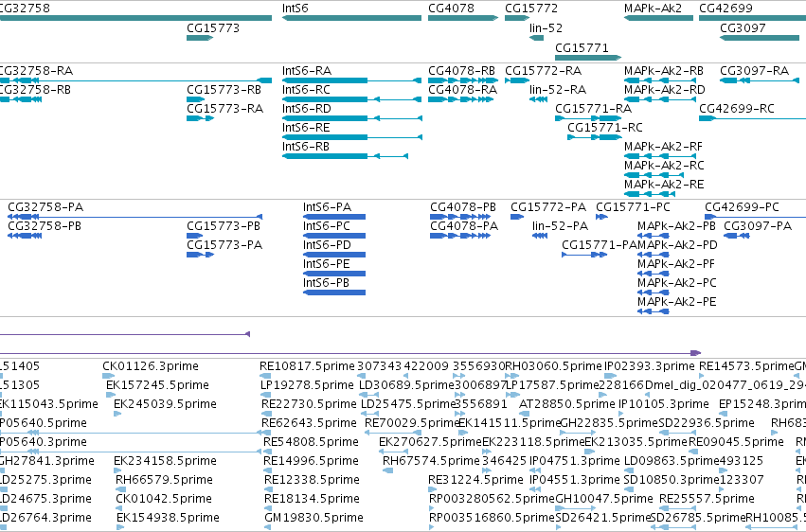Image resolution: width=806 pixels, height=532 pixels.
Task: Select transcript lin-52-RA
Action: tap(538, 99)
